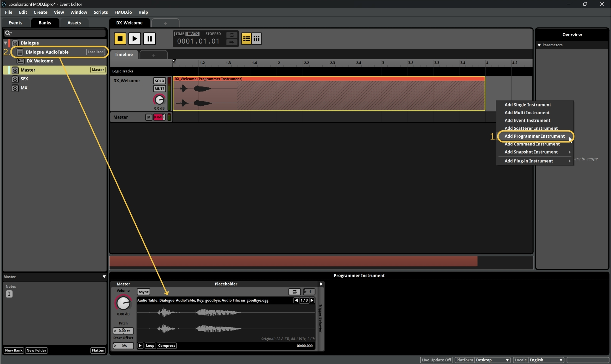Viewport: 611px width, 364px height.
Task: Restore down the FMOD window
Action: (x=585, y=4)
